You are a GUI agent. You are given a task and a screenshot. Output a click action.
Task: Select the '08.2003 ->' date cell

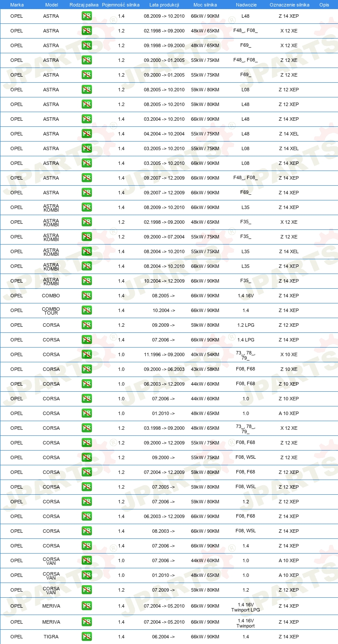163,531
